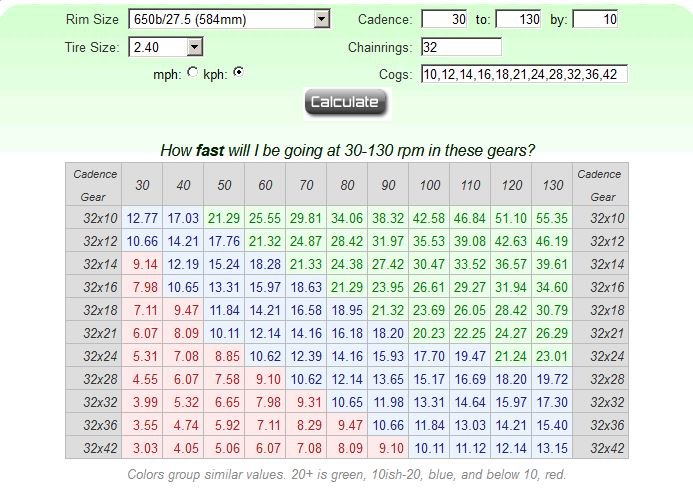Image resolution: width=693 pixels, height=490 pixels.
Task: Click the left 32x10 gear row label
Action: (x=94, y=218)
